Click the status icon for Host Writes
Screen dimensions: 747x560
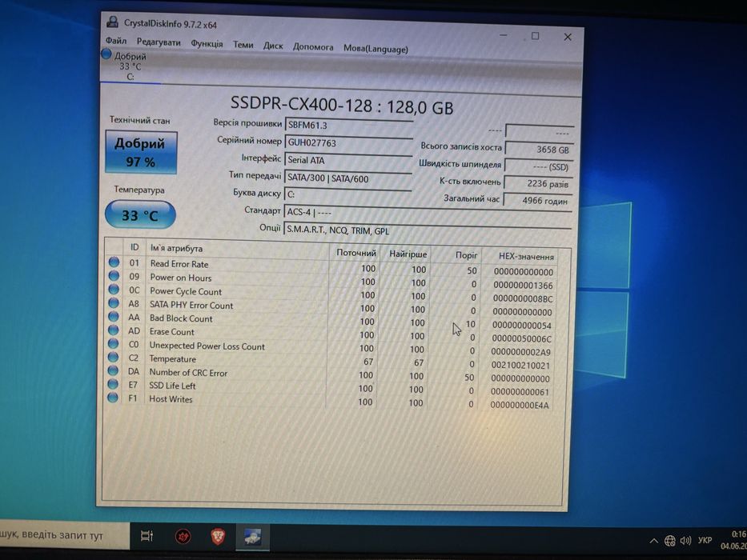pos(112,397)
